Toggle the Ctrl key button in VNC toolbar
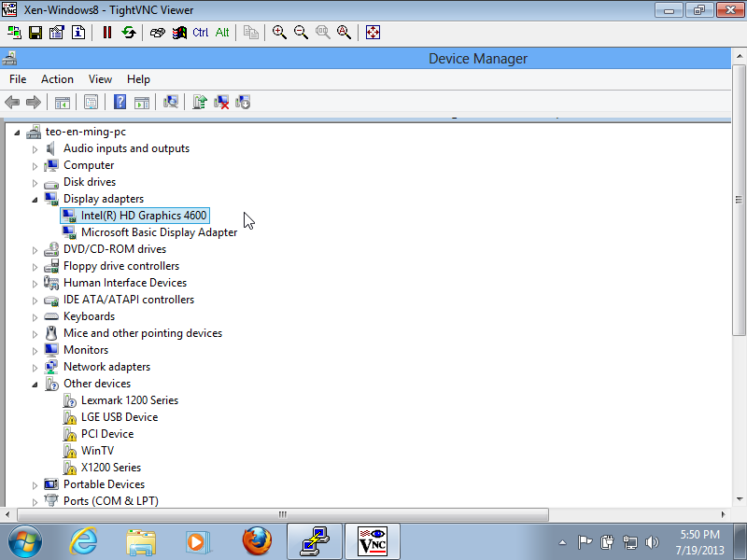The width and height of the screenshot is (747, 560). point(201,32)
